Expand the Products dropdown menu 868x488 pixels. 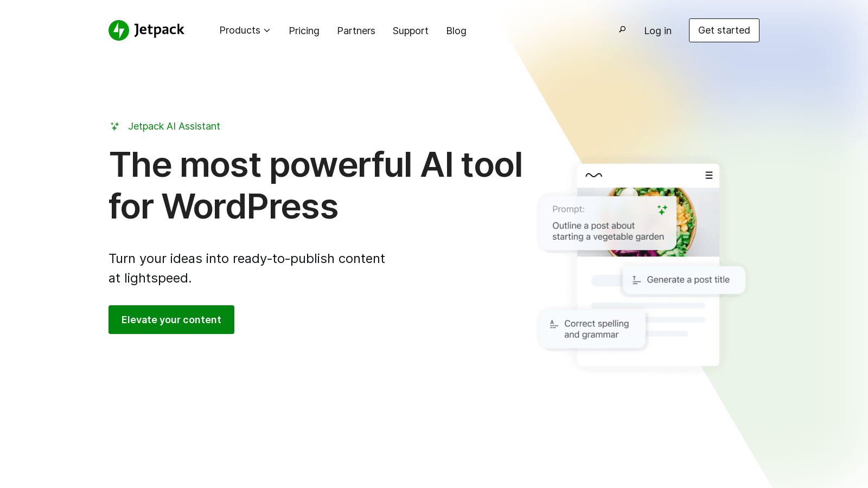pyautogui.click(x=245, y=30)
